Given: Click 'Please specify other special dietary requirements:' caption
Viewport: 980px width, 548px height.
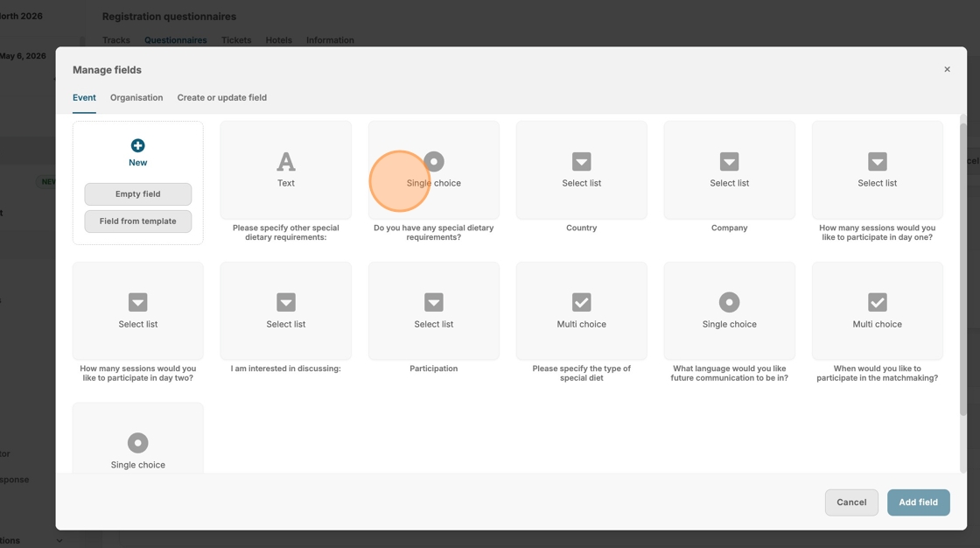Looking at the screenshot, I should pyautogui.click(x=285, y=233).
